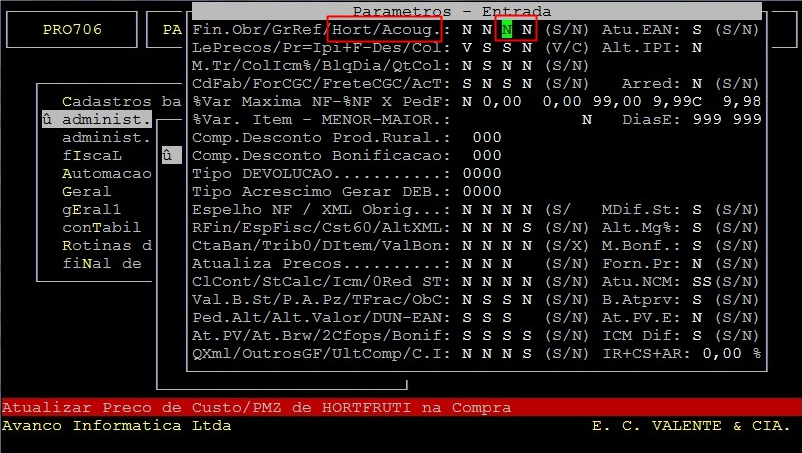Select the gEral1 menu entry
Screen dimensions: 802x453
pos(91,209)
